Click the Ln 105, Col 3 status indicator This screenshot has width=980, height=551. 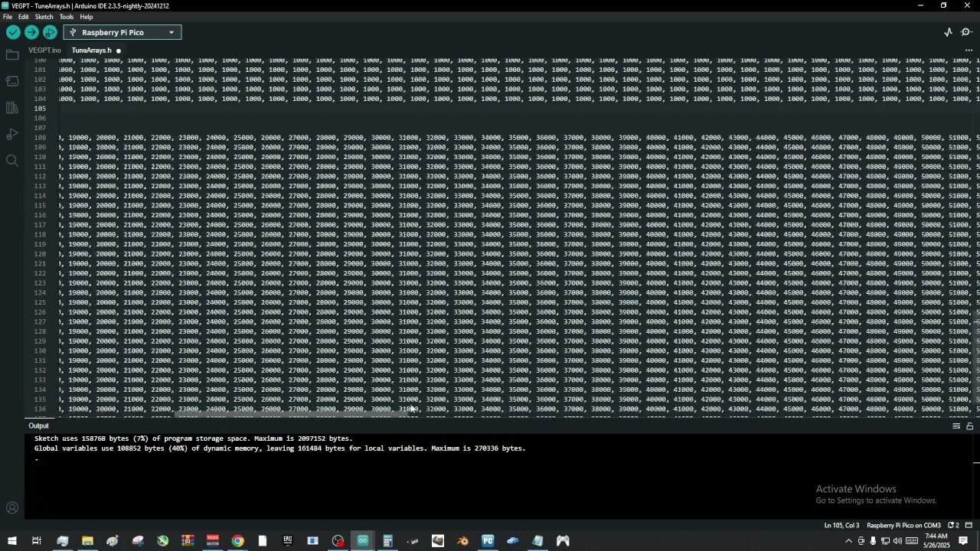841,526
